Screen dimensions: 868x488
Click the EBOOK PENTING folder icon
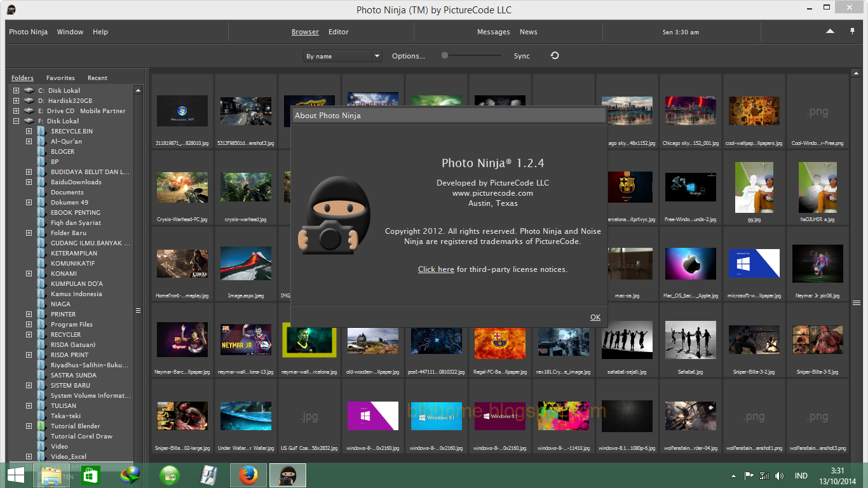point(42,212)
